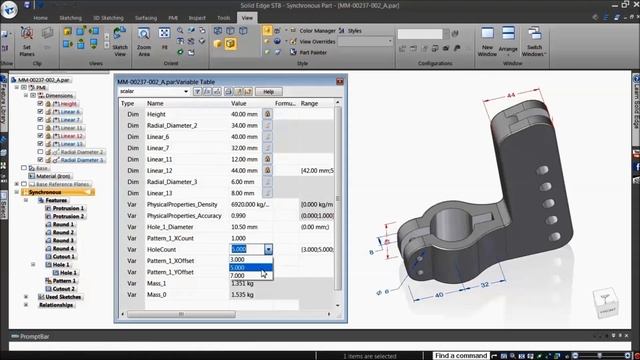
Task: Open the Tools ribbon tab
Action: [x=223, y=18]
